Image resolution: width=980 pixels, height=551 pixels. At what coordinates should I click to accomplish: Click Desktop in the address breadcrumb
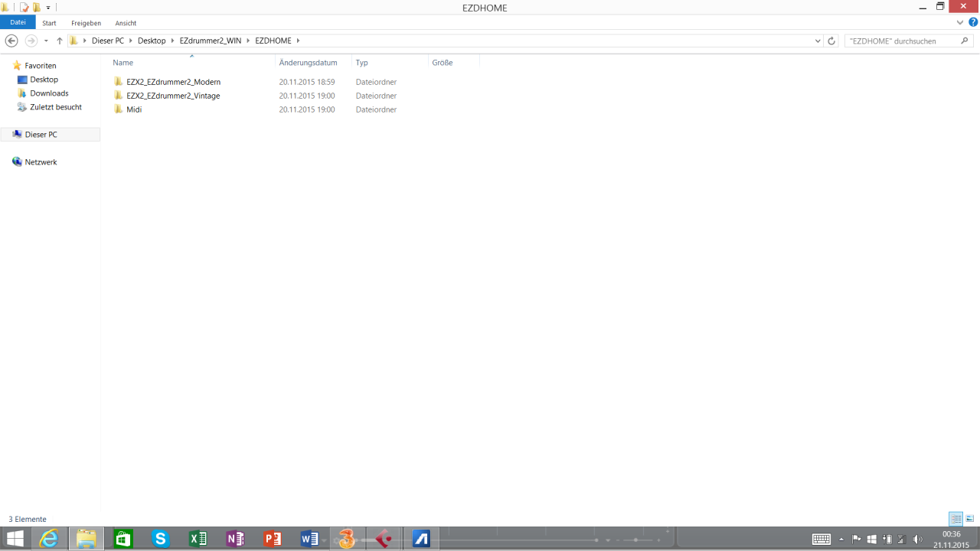point(152,41)
